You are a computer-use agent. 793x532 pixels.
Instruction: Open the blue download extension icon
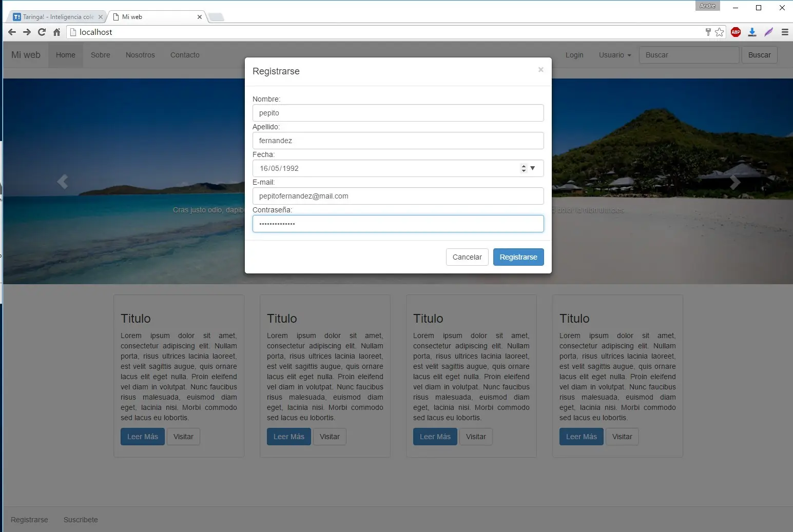[x=752, y=32]
